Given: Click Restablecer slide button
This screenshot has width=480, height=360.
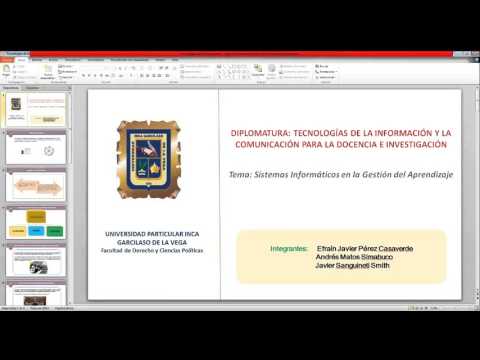Looking at the screenshot, I should (x=68, y=72).
